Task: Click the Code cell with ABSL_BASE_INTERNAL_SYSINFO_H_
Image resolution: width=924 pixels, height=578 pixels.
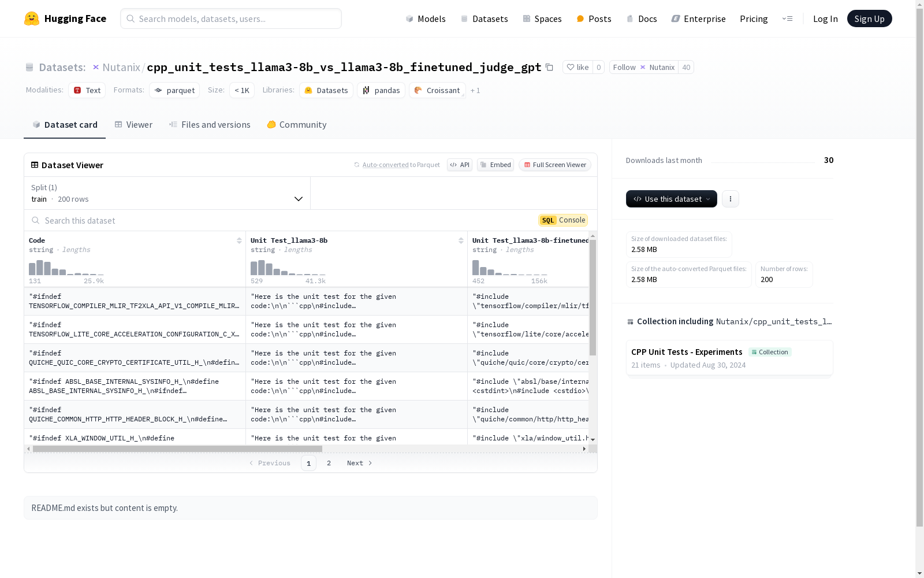Action: 135,386
